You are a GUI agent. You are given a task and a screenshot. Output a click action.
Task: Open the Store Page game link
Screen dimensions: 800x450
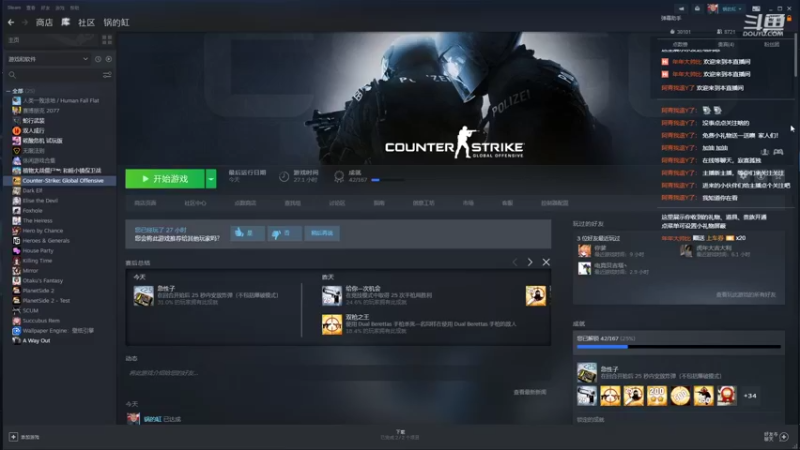pos(145,203)
